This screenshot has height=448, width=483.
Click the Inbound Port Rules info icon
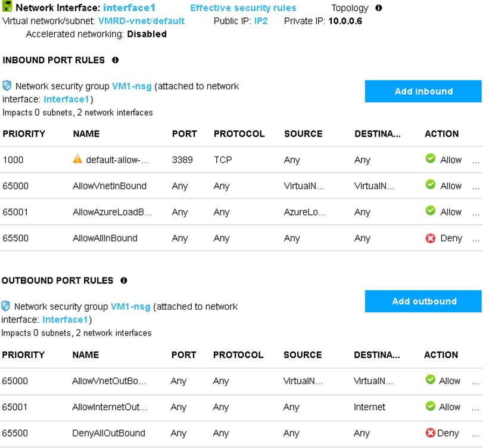[116, 60]
